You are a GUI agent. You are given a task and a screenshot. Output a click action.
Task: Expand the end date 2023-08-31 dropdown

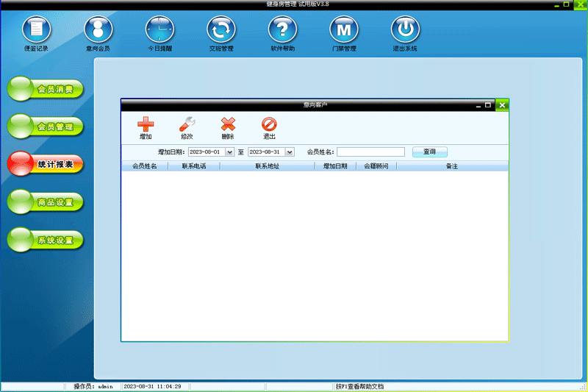click(290, 152)
